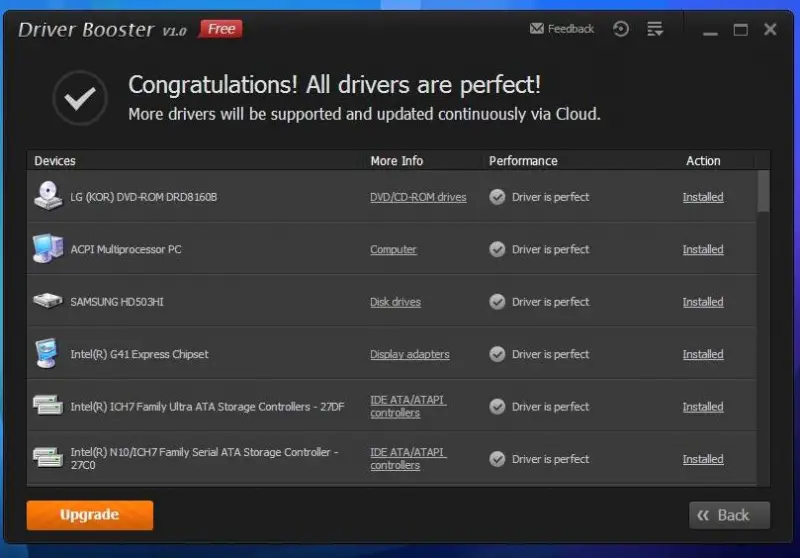Screen dimensions: 800x558
Task: Select ICH7 Family Ultra ATA Storage Controllers text
Action: [207, 407]
